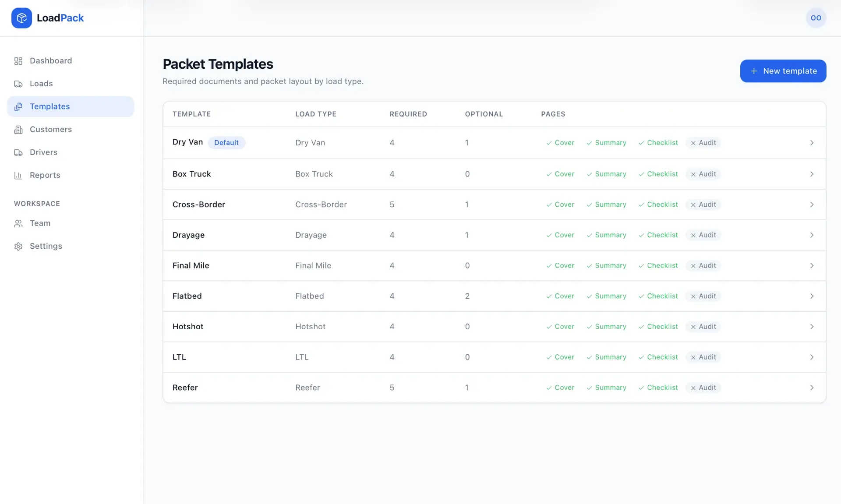Viewport: 841px width, 504px height.
Task: Click the REQUIRED column header
Action: tap(408, 114)
